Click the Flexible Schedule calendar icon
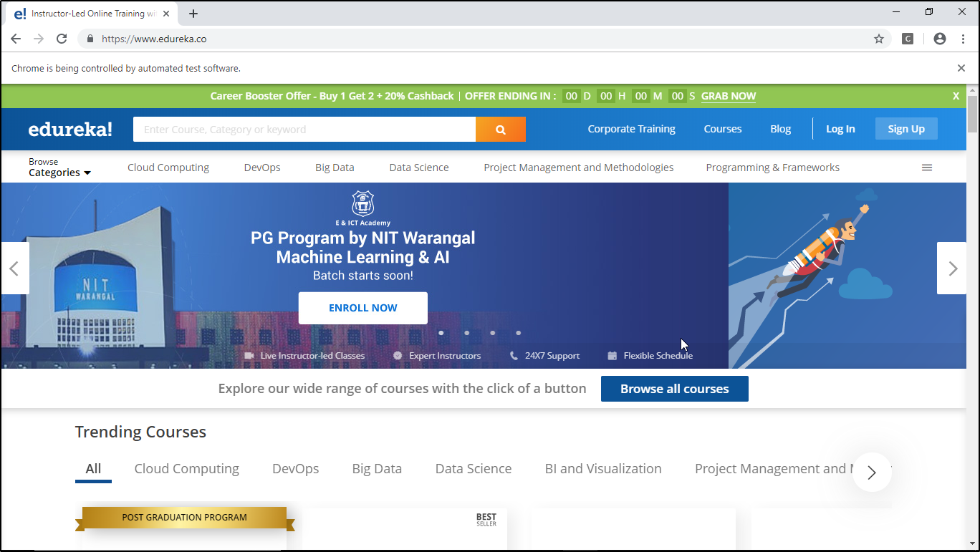The height and width of the screenshot is (552, 980). (612, 356)
